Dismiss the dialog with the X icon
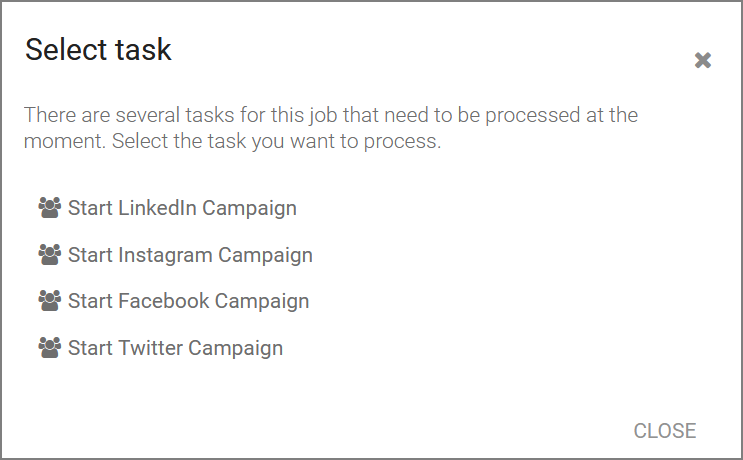 coord(703,60)
